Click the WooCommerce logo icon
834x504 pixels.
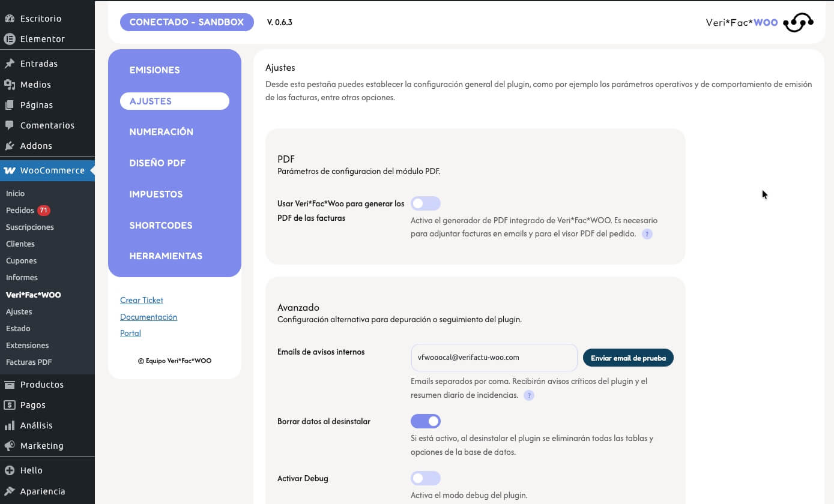(10, 170)
